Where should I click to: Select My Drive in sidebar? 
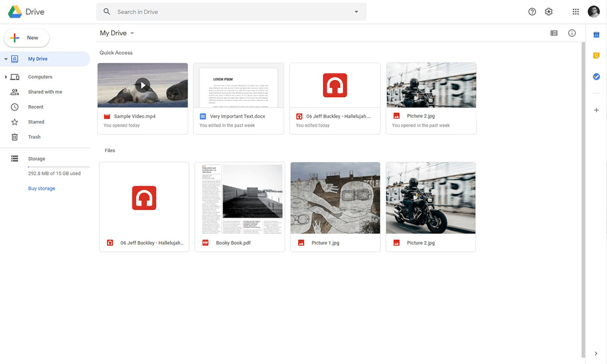coord(45,59)
